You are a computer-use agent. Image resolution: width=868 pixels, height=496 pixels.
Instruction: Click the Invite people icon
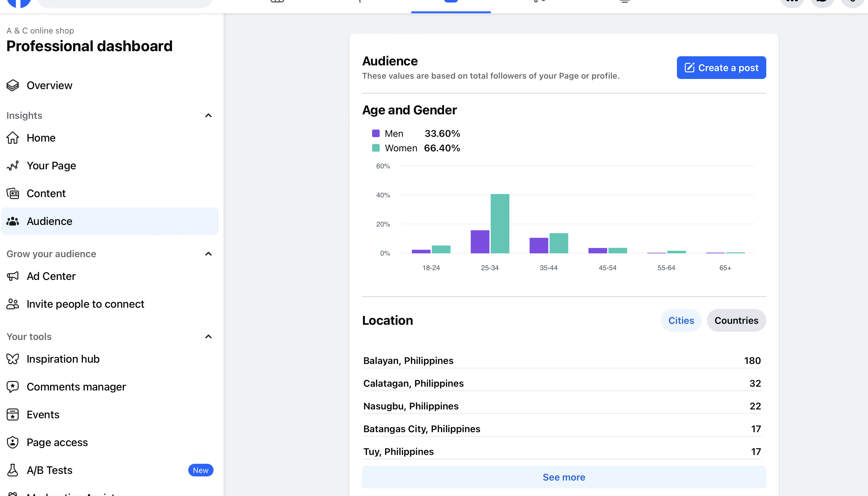click(x=13, y=304)
